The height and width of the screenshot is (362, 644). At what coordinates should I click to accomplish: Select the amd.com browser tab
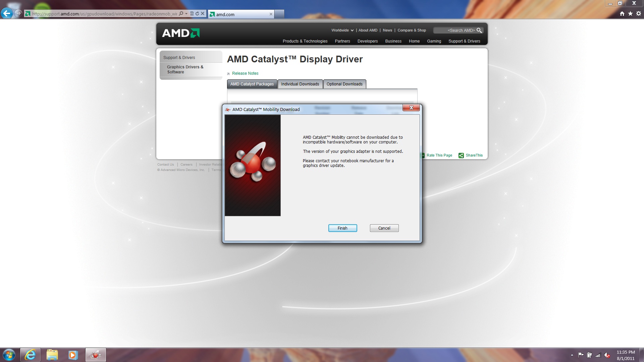(x=241, y=14)
